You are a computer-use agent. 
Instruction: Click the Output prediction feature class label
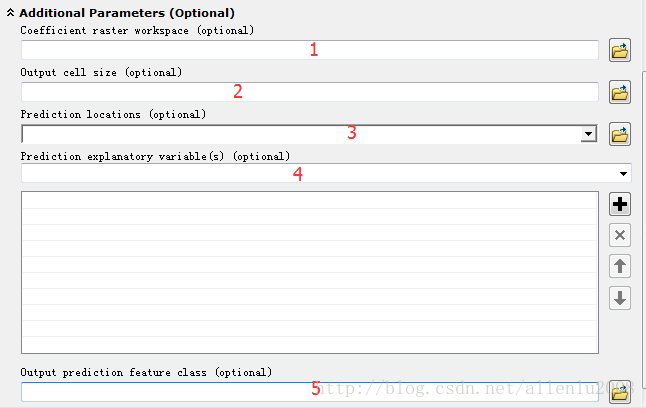(x=146, y=373)
